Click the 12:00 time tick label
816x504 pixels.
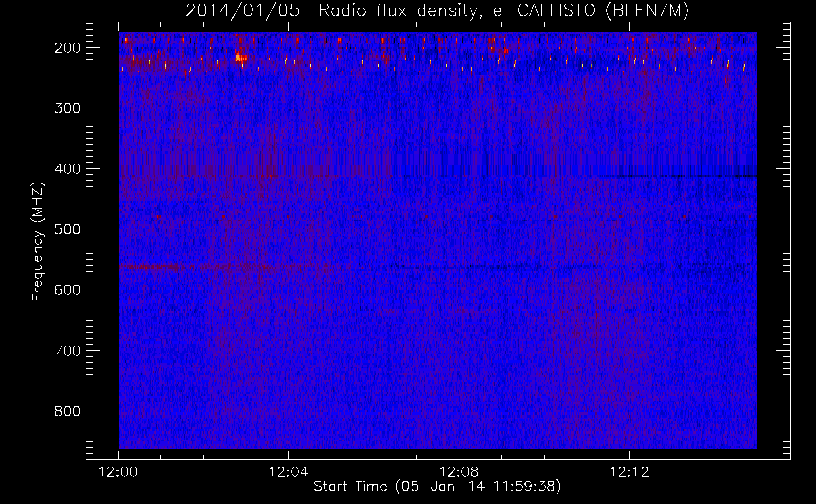pyautogui.click(x=118, y=472)
